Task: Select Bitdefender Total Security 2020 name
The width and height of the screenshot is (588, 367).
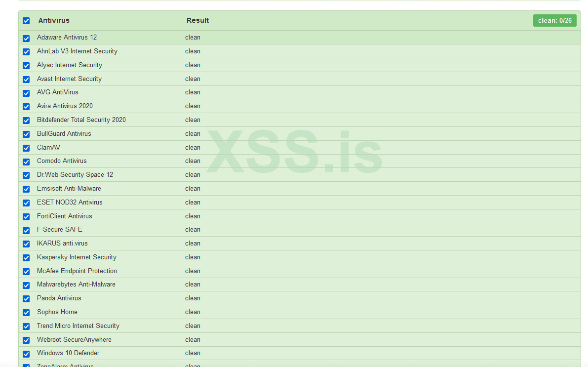Action: point(81,120)
